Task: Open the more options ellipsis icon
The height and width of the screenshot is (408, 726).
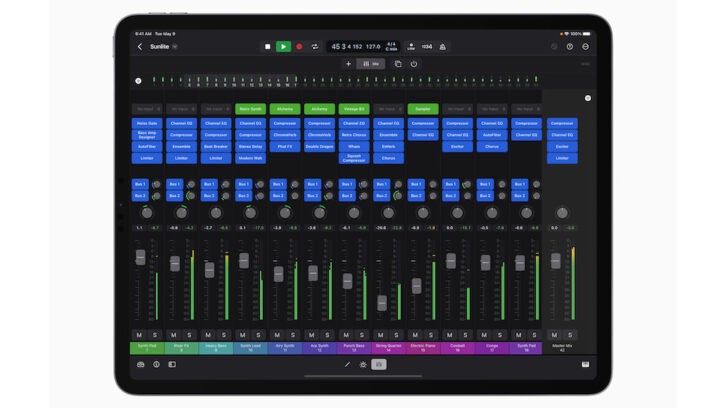Action: pyautogui.click(x=585, y=47)
